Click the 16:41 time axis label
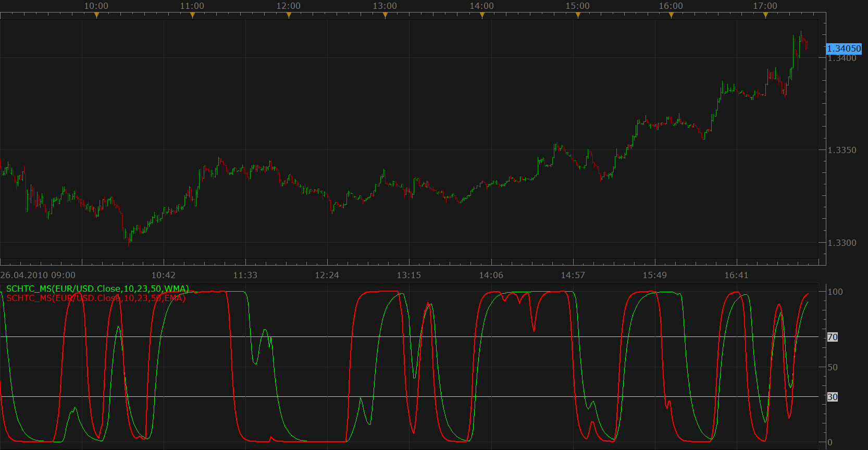This screenshot has height=450, width=868. tap(737, 275)
